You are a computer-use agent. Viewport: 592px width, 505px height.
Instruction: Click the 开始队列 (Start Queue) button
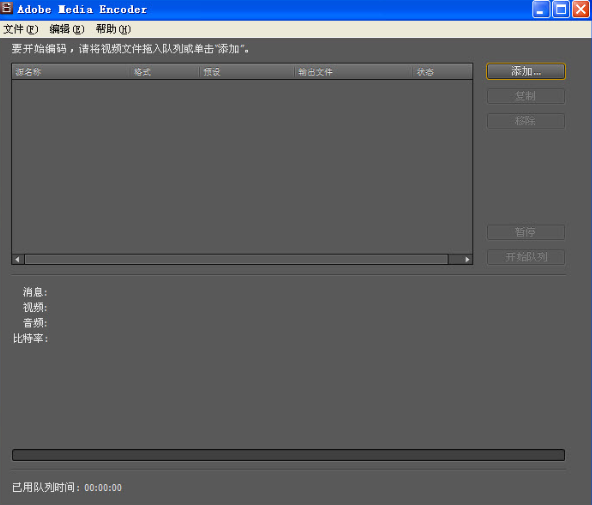click(526, 257)
